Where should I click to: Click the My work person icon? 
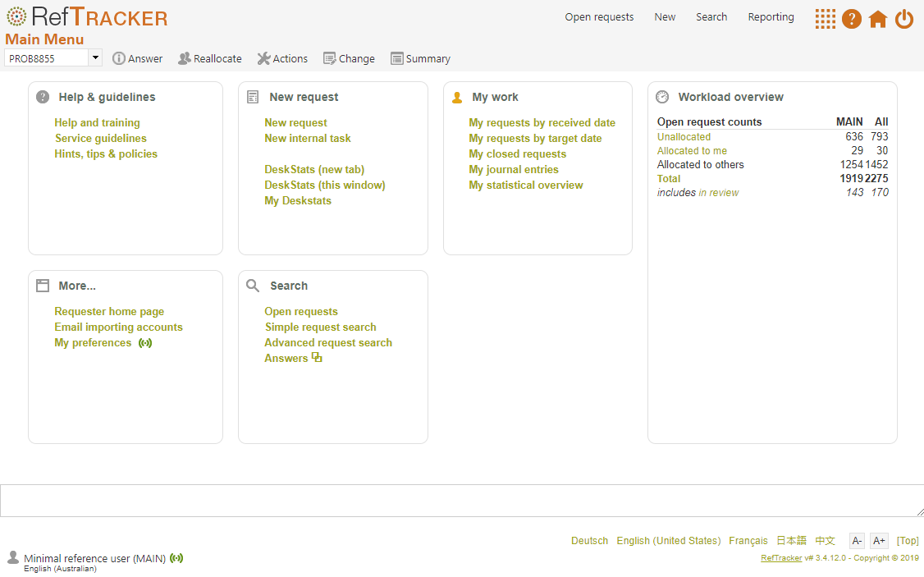(457, 98)
